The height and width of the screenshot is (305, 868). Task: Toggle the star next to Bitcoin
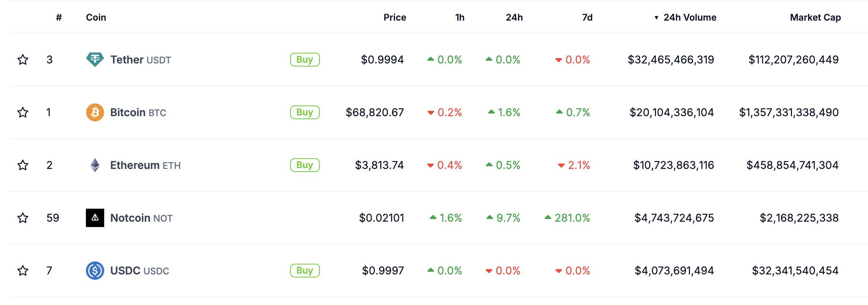point(23,112)
